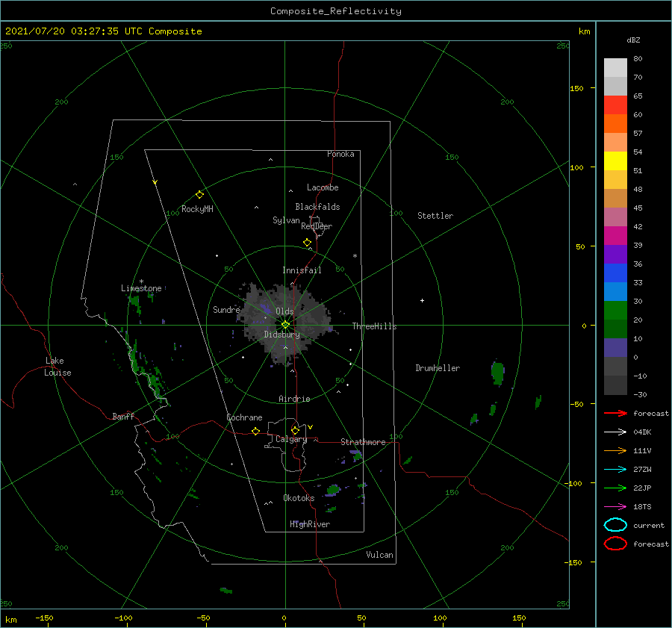Select the cyan 27ZW arrow icon
The height and width of the screenshot is (628, 672).
click(615, 470)
